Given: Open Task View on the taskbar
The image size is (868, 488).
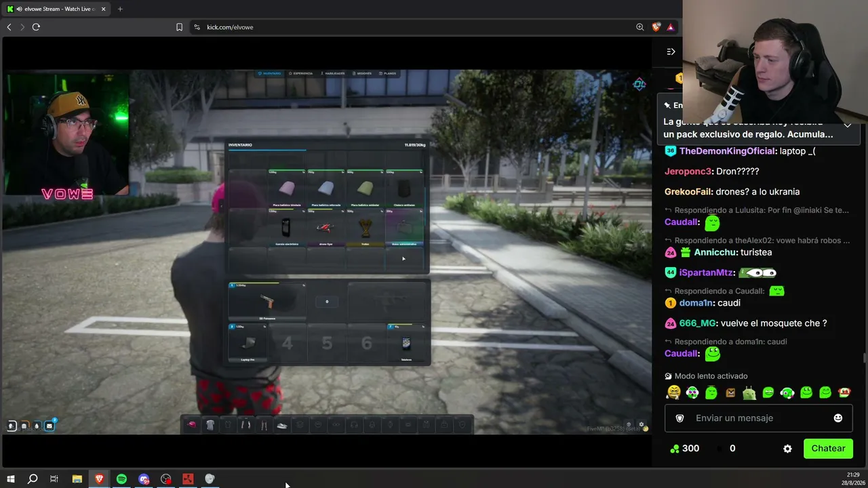Looking at the screenshot, I should pos(54,479).
